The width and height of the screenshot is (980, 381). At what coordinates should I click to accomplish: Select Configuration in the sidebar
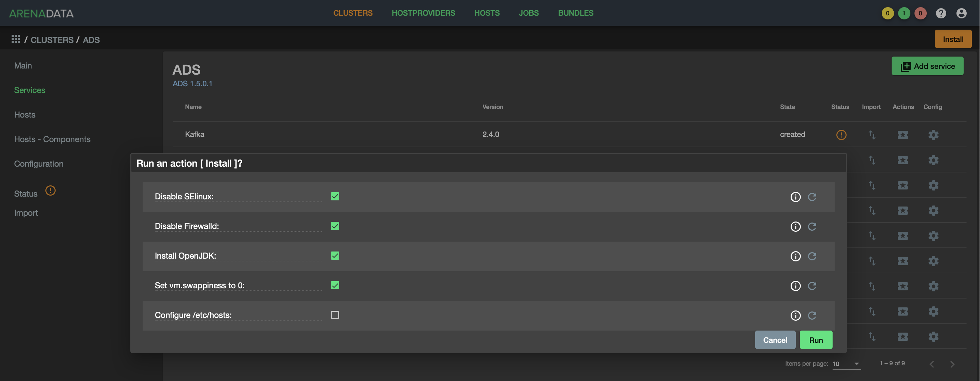point(39,164)
